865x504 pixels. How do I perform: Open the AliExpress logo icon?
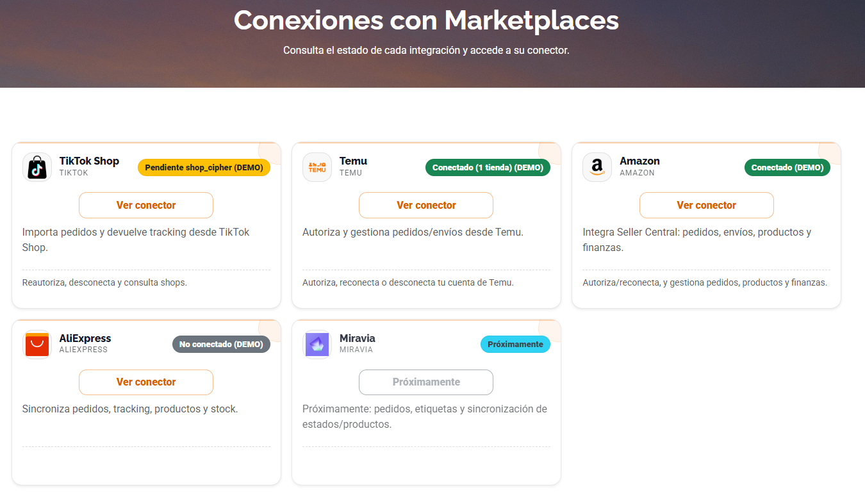(x=37, y=344)
